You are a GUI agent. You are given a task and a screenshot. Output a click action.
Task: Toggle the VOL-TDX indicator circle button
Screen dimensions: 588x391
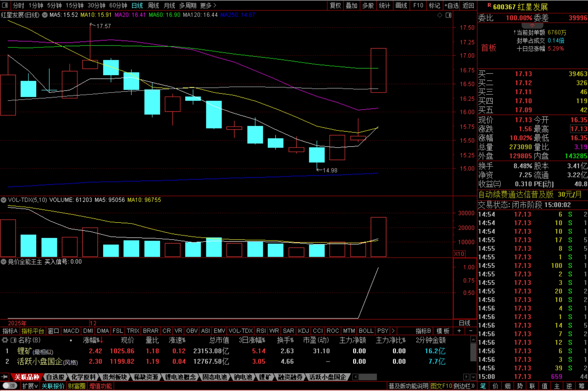click(x=4, y=200)
